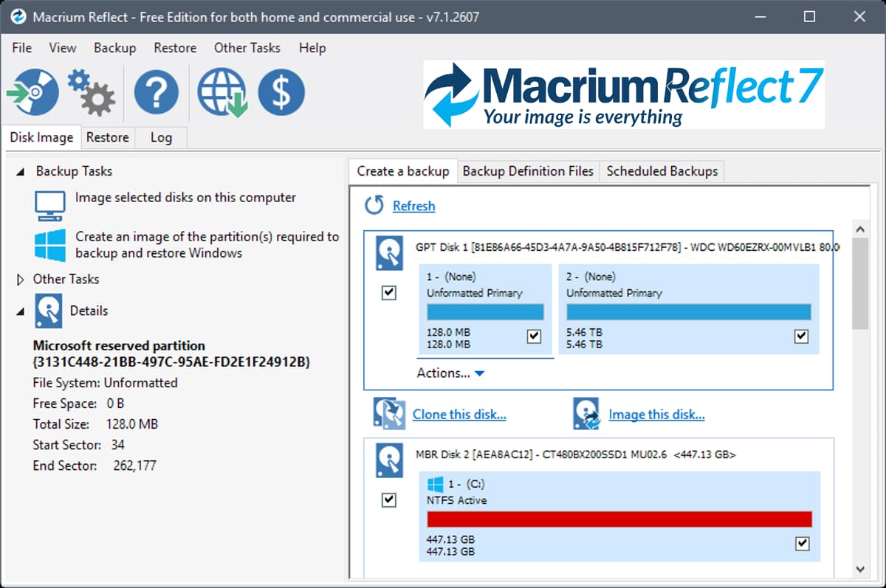Click the help question mark icon
Viewport: 886px width, 588px height.
point(156,93)
